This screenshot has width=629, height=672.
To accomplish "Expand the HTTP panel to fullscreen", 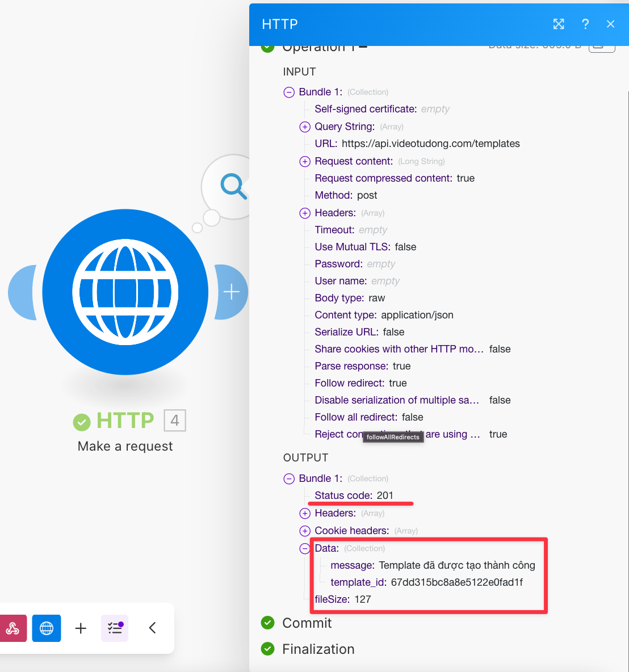I will click(x=559, y=24).
